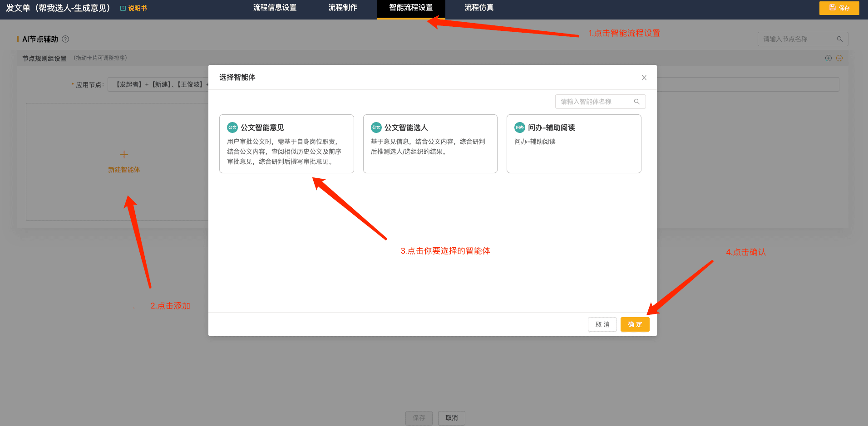The height and width of the screenshot is (426, 868).
Task: Click 取消 at the bottom of the page
Action: (x=452, y=418)
